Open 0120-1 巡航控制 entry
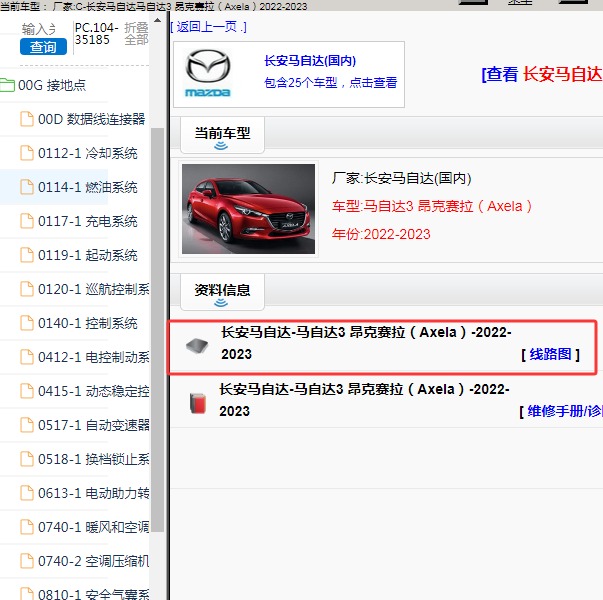Screen dimensions: 603x600 point(93,289)
